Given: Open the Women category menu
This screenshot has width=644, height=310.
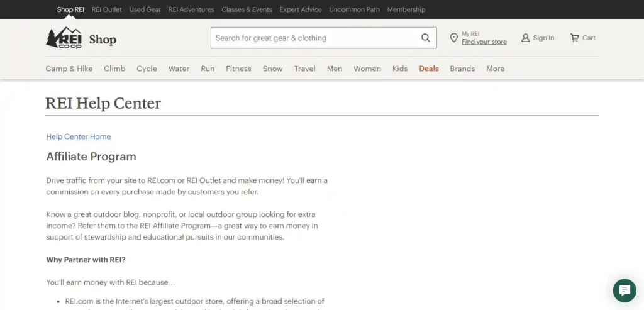Looking at the screenshot, I should pyautogui.click(x=367, y=69).
